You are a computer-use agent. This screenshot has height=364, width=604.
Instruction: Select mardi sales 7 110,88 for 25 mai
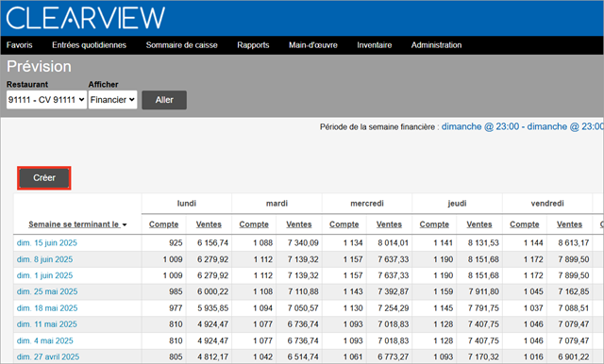pos(303,291)
